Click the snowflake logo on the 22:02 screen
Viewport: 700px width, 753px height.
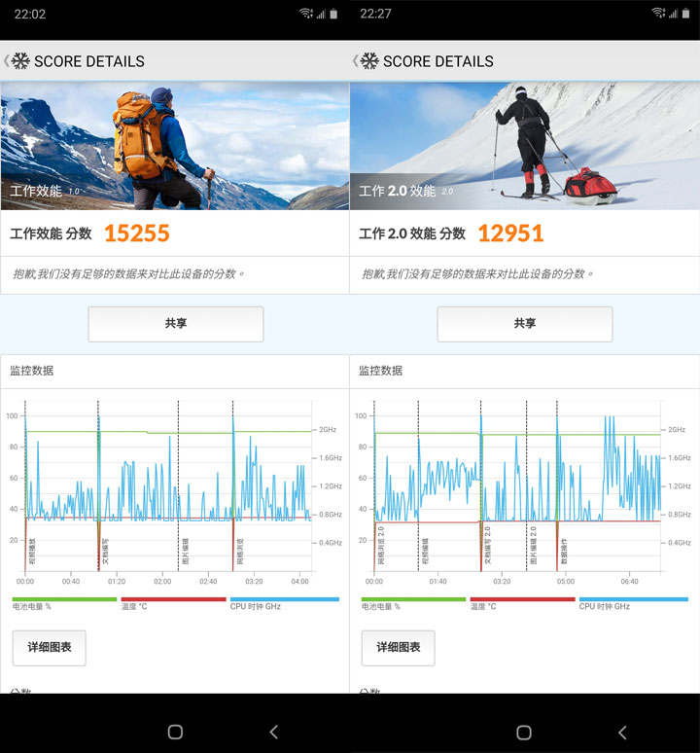[20, 61]
